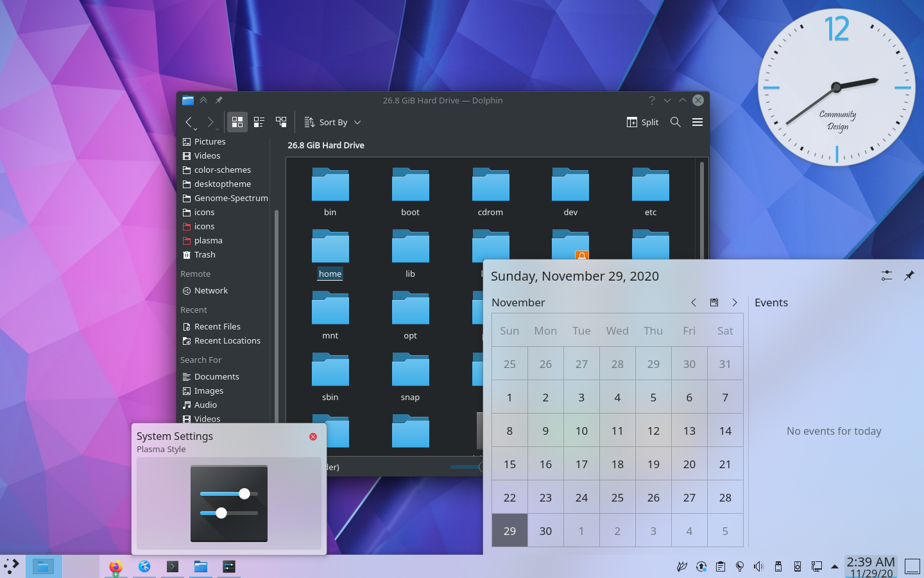
Task: Select the opt folder
Action: pos(411,315)
